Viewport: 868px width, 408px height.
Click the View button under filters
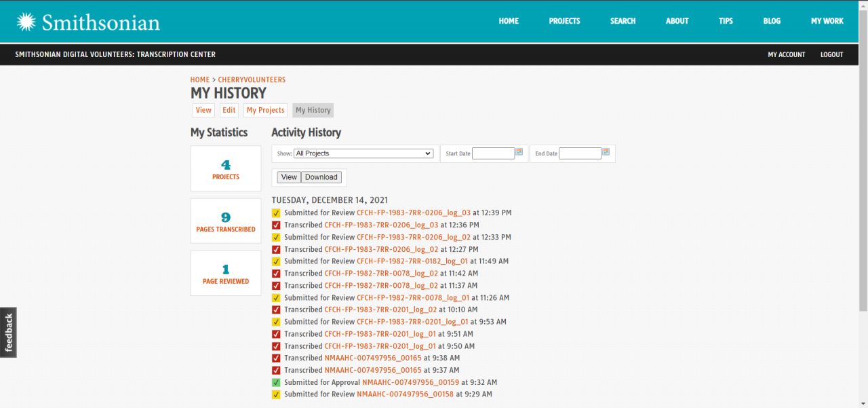point(289,177)
